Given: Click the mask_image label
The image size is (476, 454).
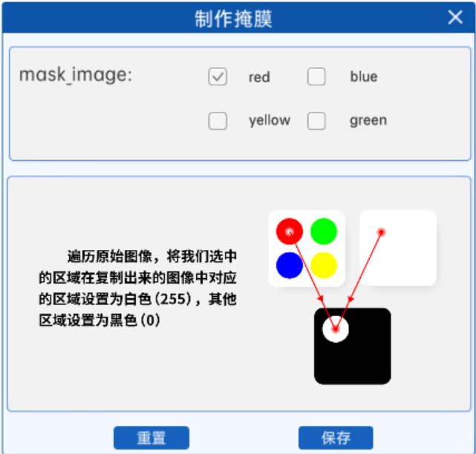Looking at the screenshot, I should tap(76, 75).
